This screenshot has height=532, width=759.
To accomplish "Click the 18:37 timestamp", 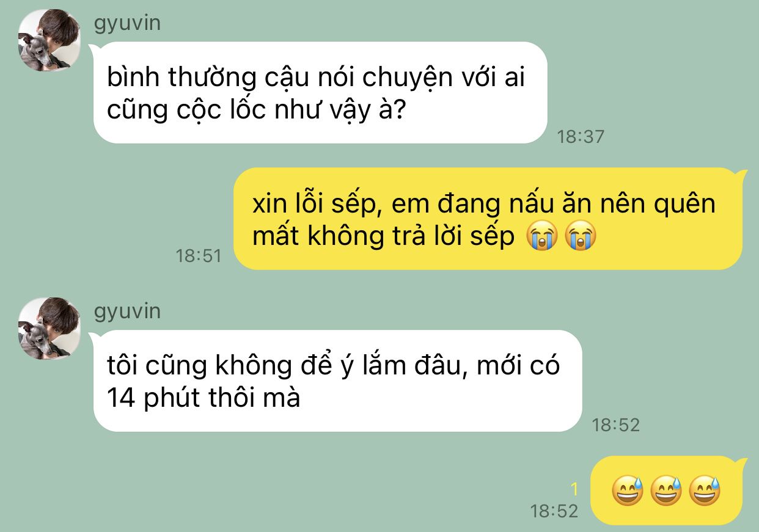I will click(580, 136).
